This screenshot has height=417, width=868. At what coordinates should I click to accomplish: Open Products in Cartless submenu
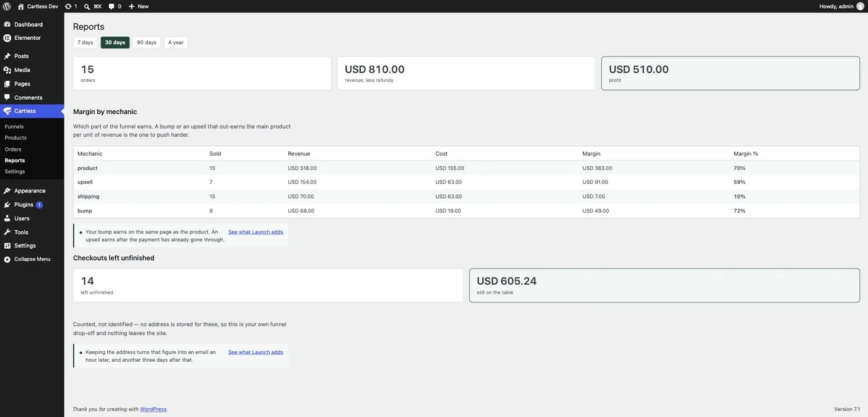click(15, 138)
